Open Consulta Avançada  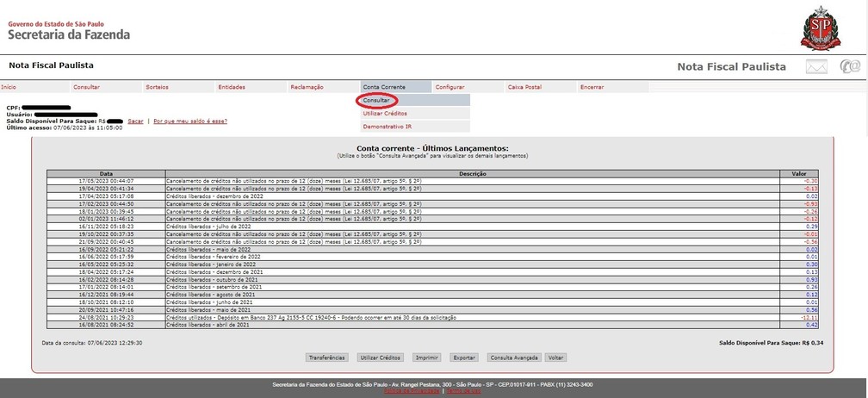(514, 358)
